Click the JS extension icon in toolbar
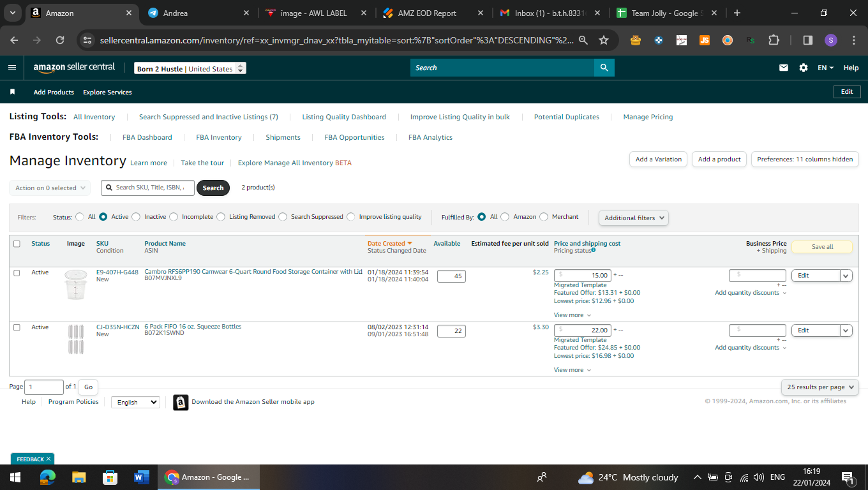Image resolution: width=868 pixels, height=490 pixels. [705, 40]
